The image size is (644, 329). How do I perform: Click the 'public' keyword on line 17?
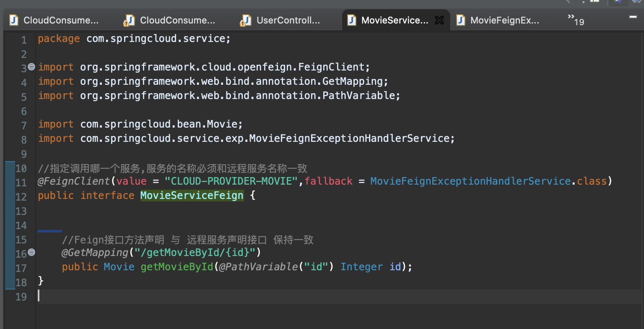point(80,267)
